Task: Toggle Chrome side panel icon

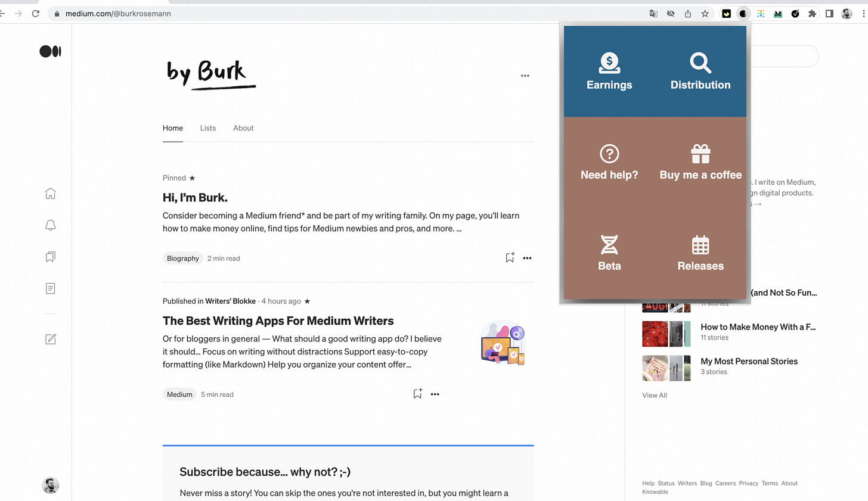Action: pyautogui.click(x=829, y=14)
